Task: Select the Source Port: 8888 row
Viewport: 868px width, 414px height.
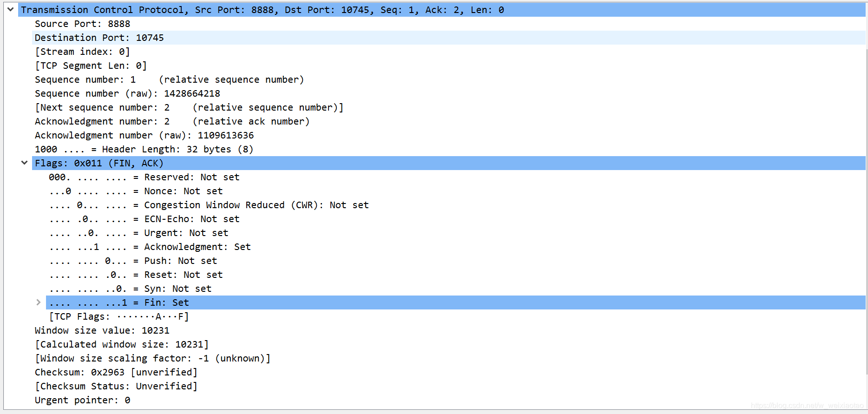Action: click(448, 24)
